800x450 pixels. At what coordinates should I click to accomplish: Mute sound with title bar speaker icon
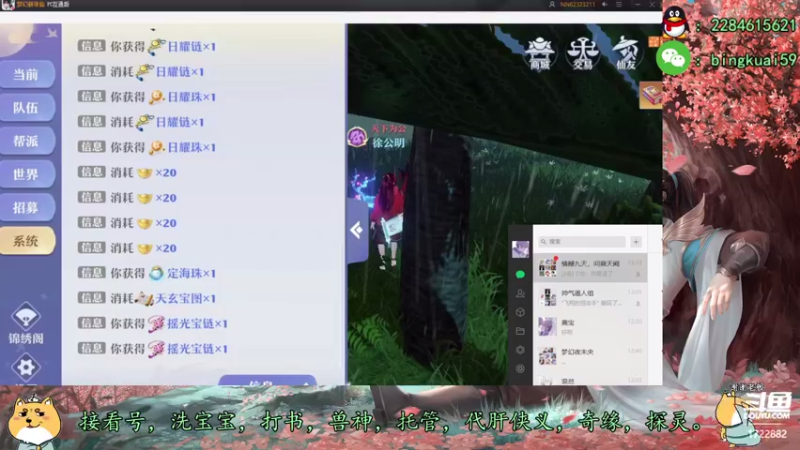coord(605,5)
